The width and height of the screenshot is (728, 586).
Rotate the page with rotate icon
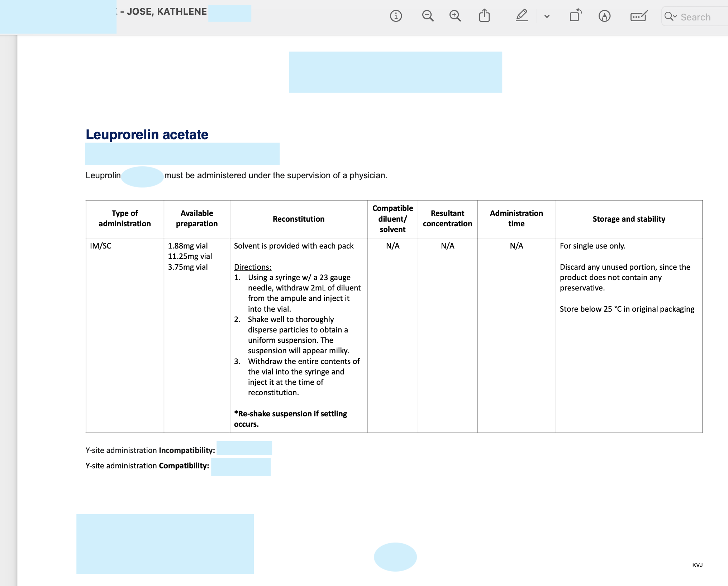pos(575,16)
